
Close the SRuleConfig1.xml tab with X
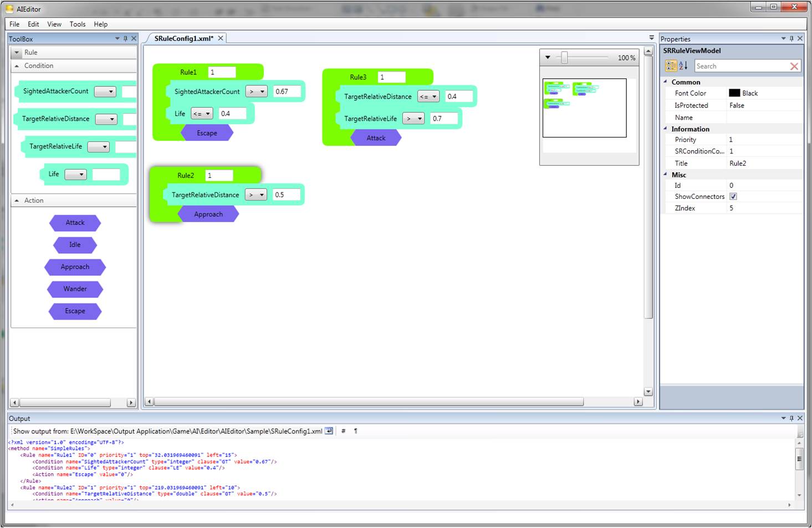coord(221,38)
